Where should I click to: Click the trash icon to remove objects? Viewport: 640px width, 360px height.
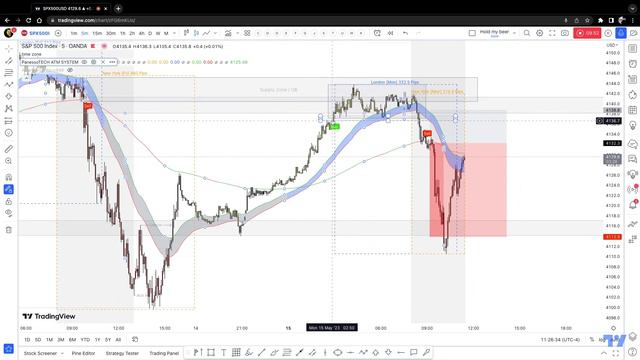coord(9,230)
